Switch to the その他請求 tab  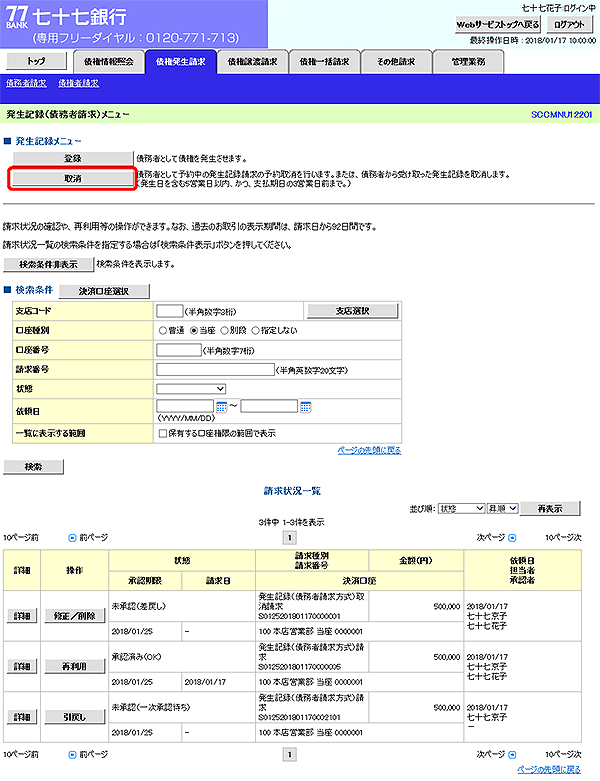396,62
